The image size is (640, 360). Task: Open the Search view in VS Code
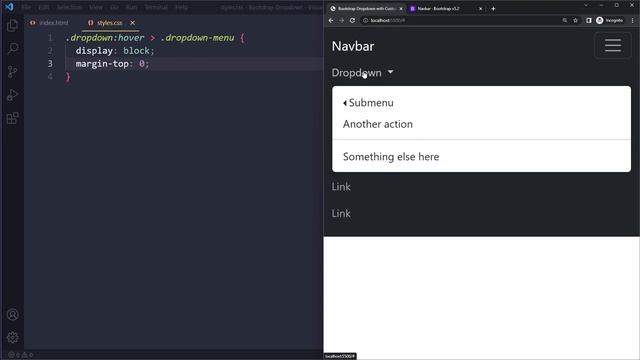click(12, 49)
